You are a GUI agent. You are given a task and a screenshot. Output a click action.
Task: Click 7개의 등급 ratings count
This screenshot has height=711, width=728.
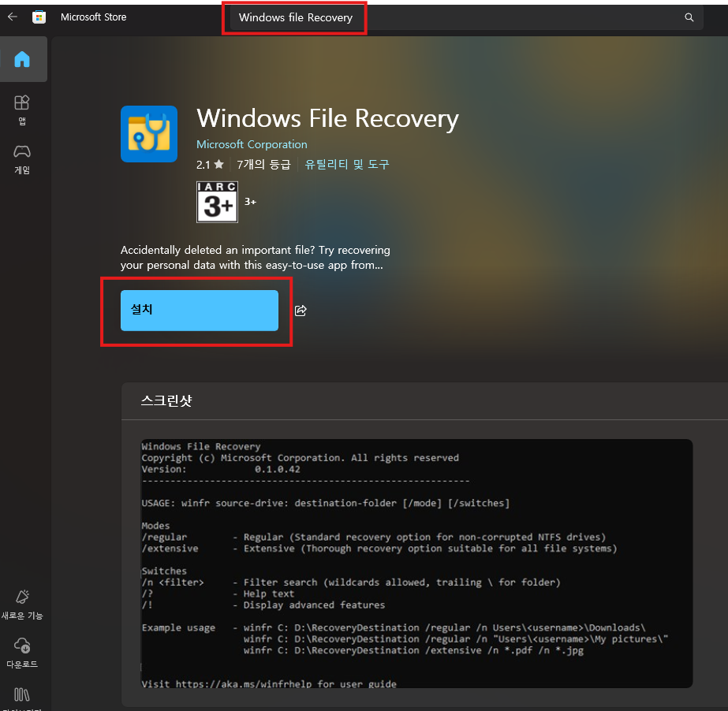pos(263,164)
